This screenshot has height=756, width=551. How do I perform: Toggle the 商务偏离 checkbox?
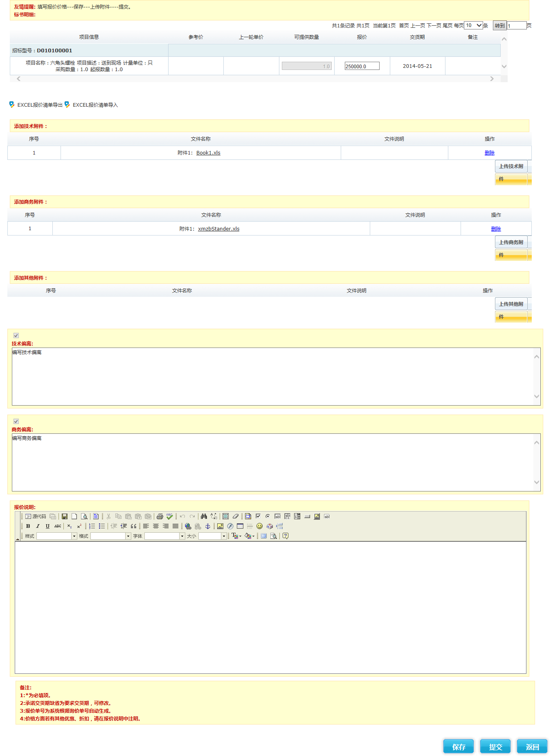16,421
